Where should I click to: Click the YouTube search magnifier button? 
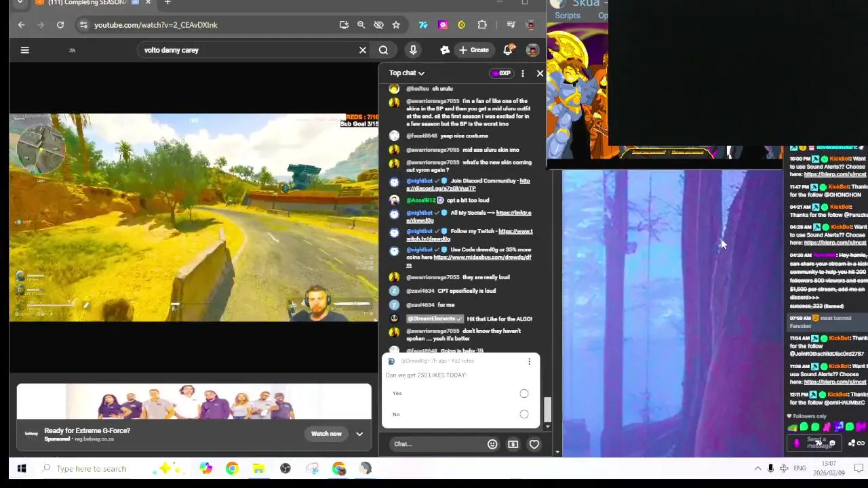point(383,49)
